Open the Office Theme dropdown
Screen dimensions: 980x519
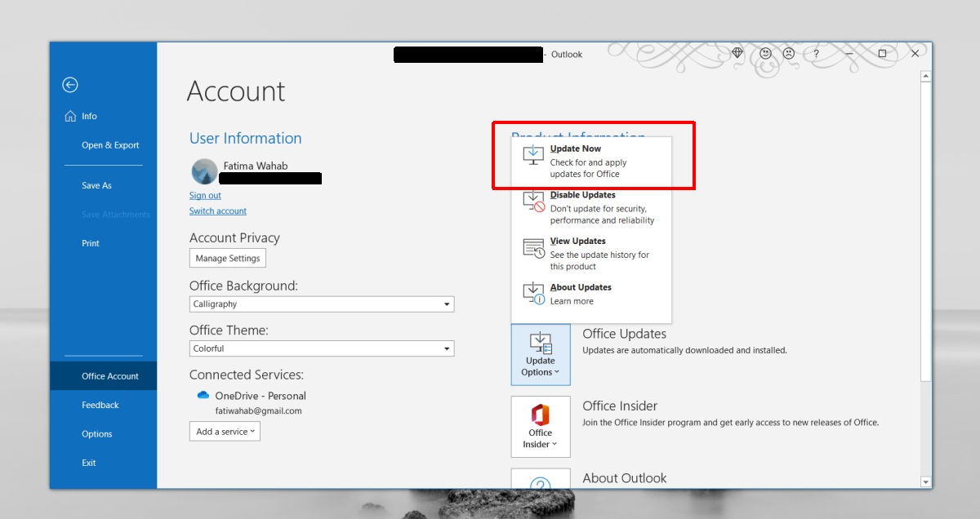tap(322, 348)
